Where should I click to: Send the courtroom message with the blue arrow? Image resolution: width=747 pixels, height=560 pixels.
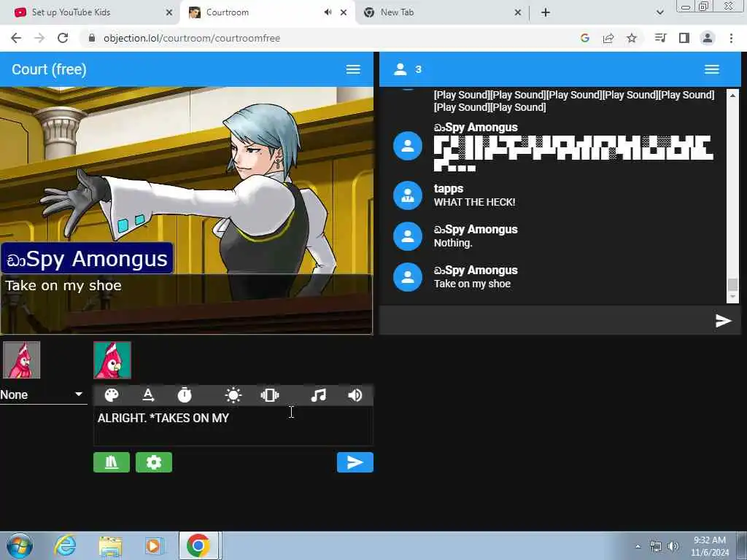pos(355,462)
